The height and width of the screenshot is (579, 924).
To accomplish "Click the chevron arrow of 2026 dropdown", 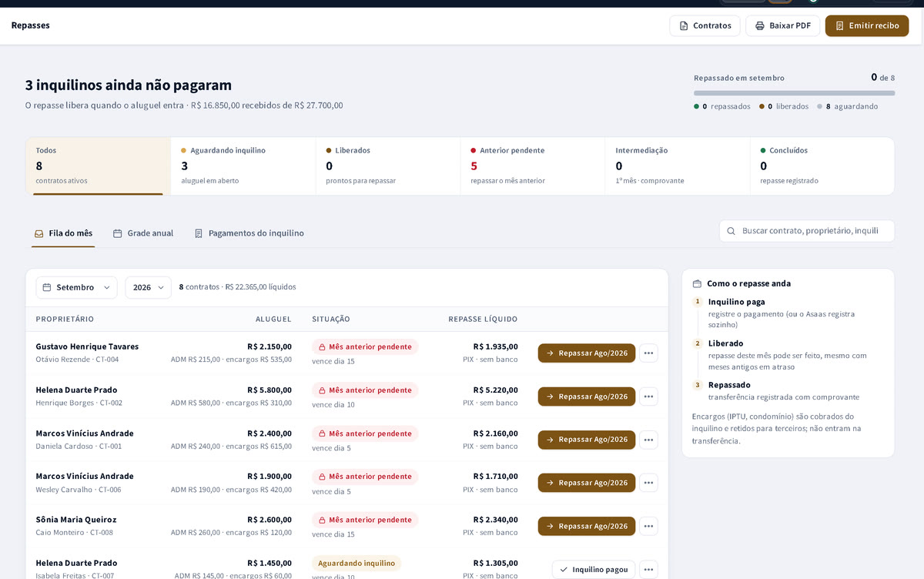I will [160, 287].
